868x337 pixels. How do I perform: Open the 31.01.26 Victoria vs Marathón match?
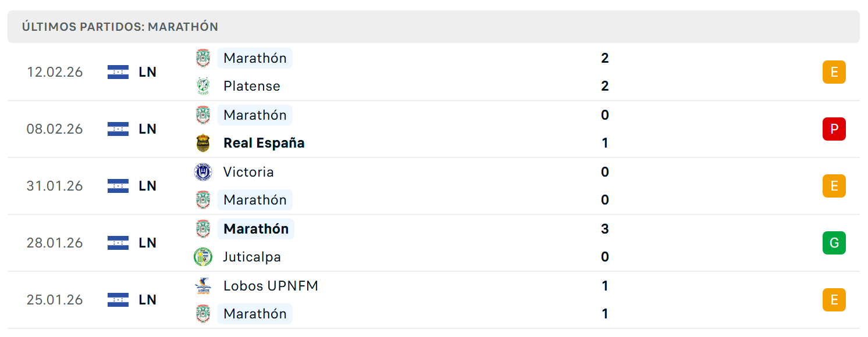433,186
